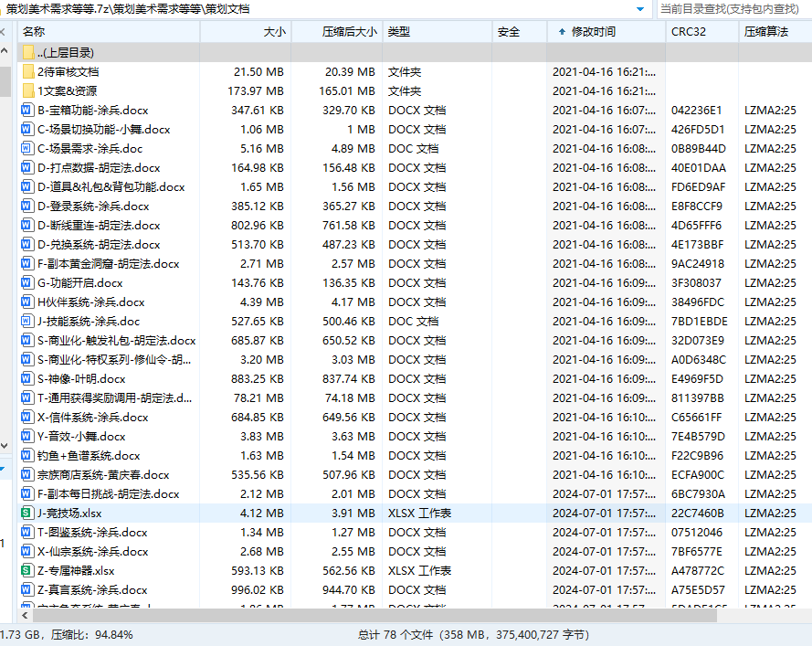Image resolution: width=812 pixels, height=646 pixels.
Task: Click the spreadsheet icon of J-竞技场.xlsx
Action: [28, 513]
